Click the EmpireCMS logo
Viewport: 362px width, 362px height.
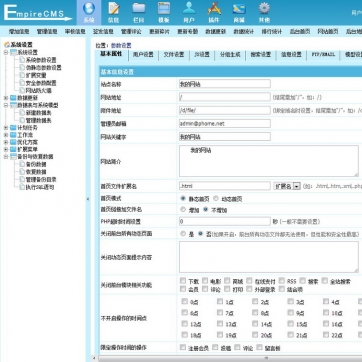click(38, 13)
